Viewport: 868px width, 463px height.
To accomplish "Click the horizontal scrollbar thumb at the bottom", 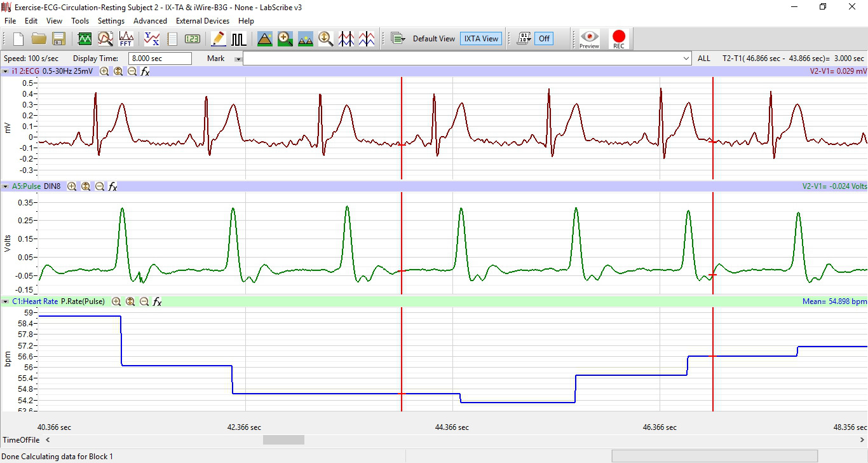I will 283,439.
